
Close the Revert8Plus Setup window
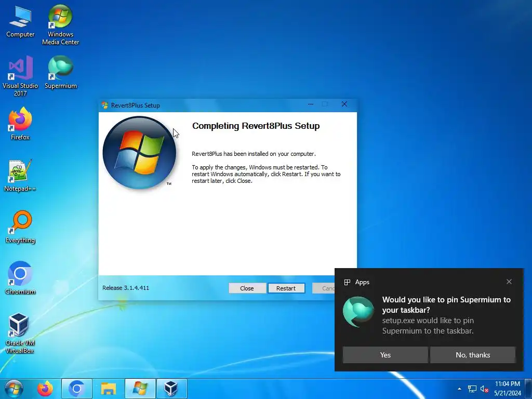[344, 104]
